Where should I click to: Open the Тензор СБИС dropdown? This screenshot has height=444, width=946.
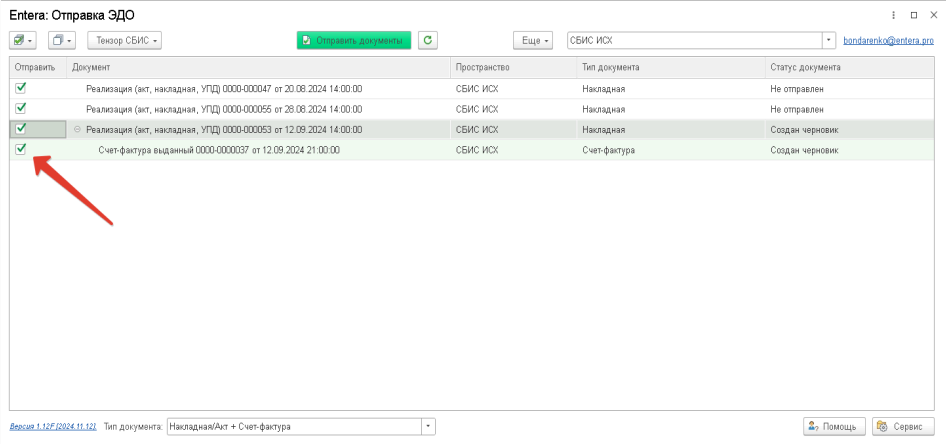[x=125, y=40]
